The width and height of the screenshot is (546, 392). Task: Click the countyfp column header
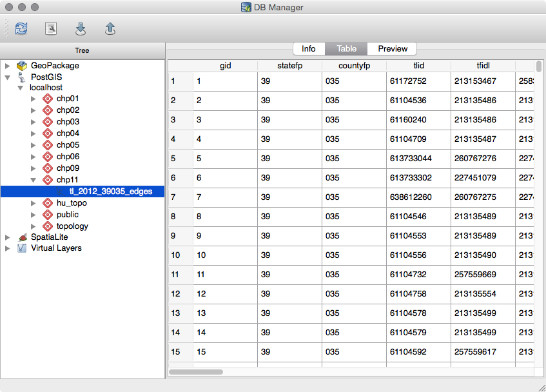(x=354, y=66)
